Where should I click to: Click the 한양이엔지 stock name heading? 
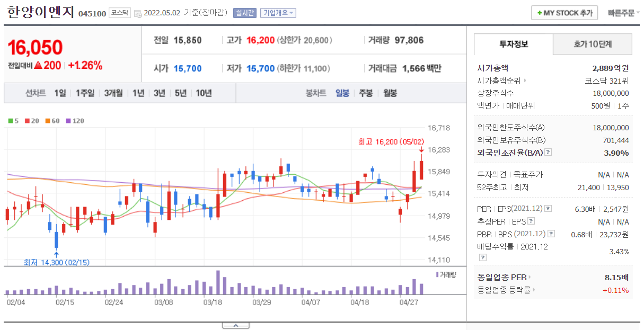pyautogui.click(x=41, y=12)
